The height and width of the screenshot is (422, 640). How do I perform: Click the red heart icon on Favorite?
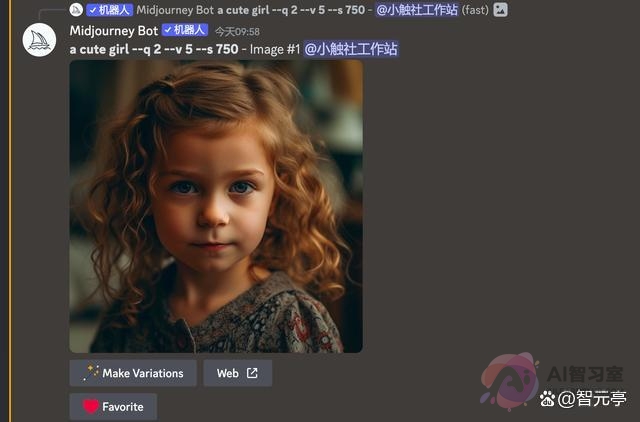tap(91, 407)
